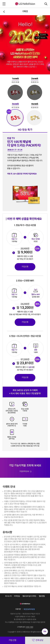Apply for package 1 with 가입신청 button
This screenshot has width=50, height=644.
[25, 267]
